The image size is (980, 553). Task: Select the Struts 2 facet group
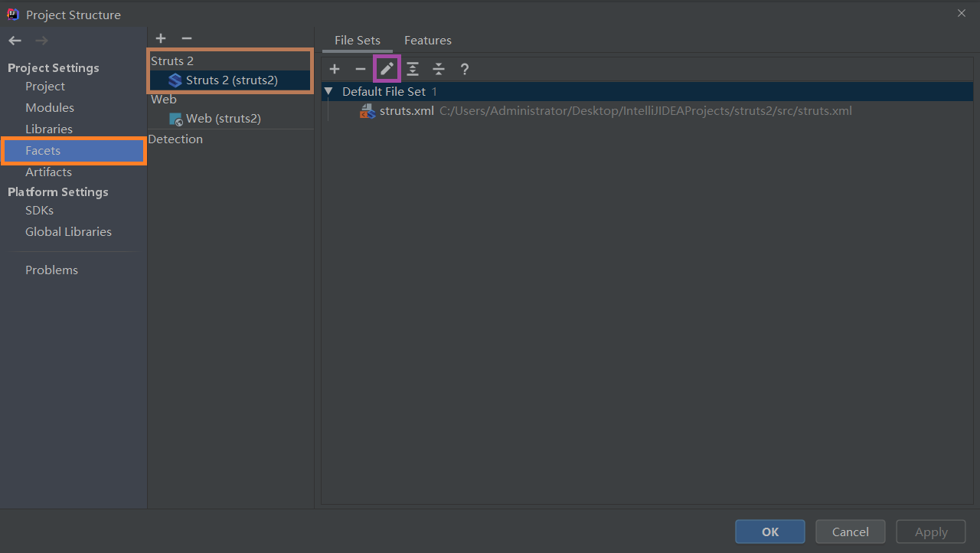(172, 61)
